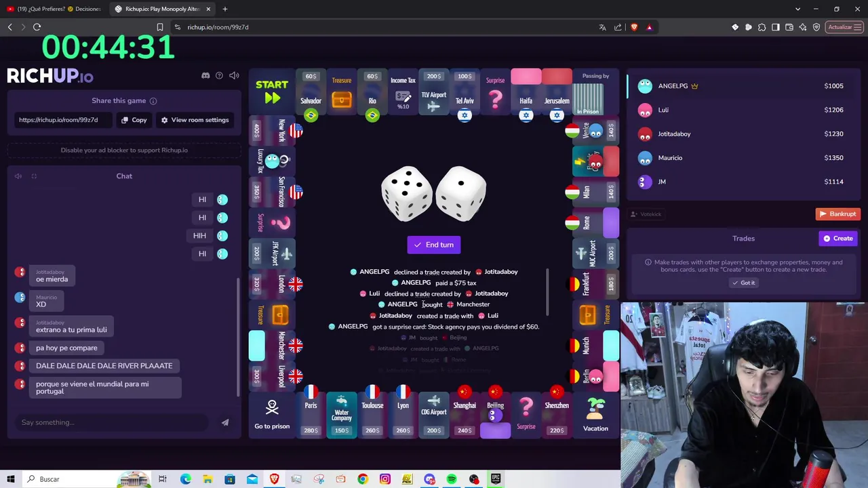This screenshot has width=868, height=488.
Task: Open Income Tax tile
Action: click(403, 93)
